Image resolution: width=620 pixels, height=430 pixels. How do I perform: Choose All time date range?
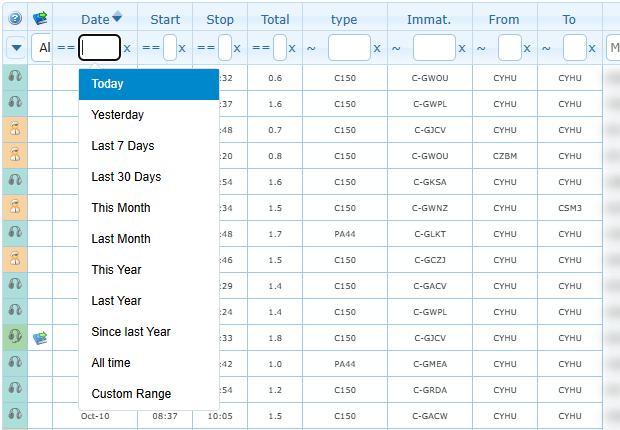click(x=149, y=363)
